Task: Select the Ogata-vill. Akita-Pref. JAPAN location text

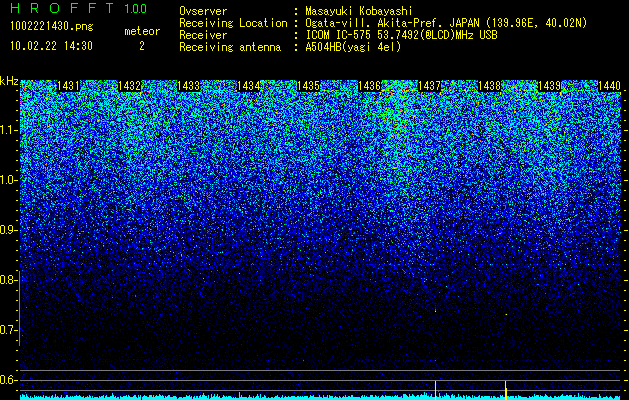Action: pos(446,23)
